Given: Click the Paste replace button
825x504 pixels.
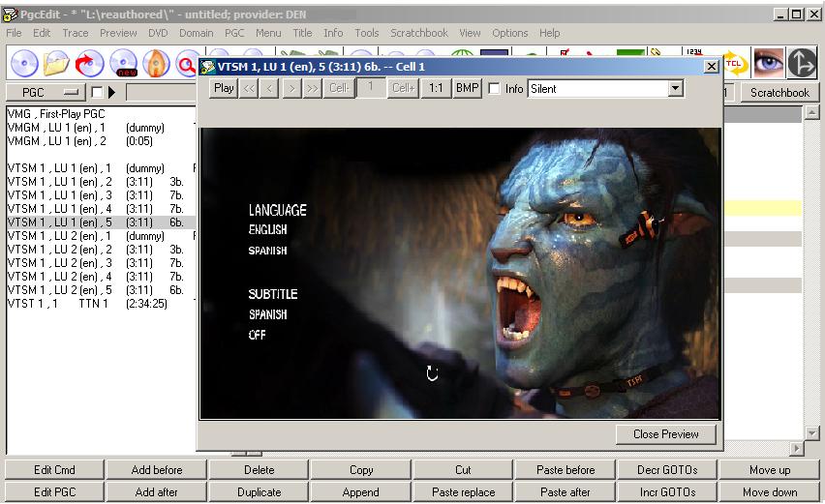Looking at the screenshot, I should click(464, 492).
